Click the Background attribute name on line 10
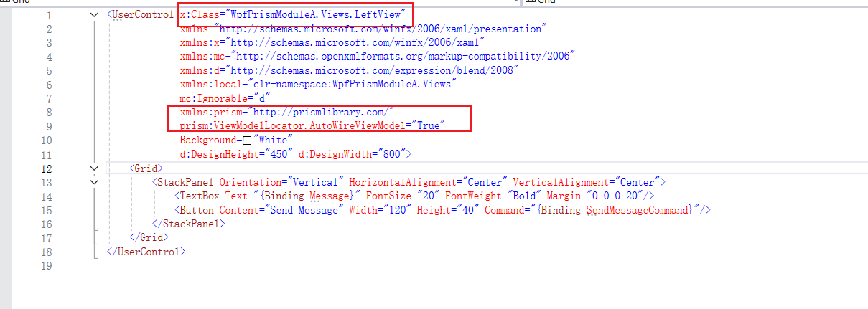The image size is (868, 309). pos(208,141)
